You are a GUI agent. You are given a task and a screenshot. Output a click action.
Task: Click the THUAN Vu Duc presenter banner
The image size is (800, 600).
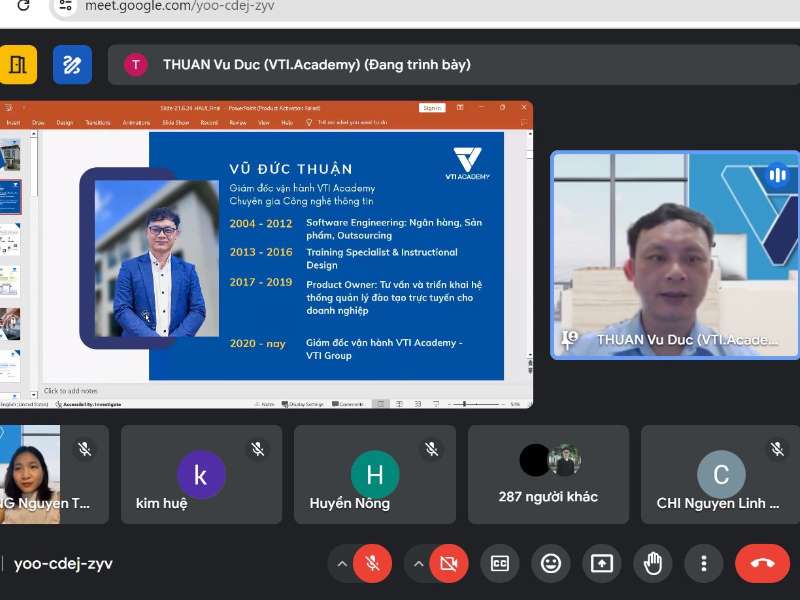[x=316, y=65]
